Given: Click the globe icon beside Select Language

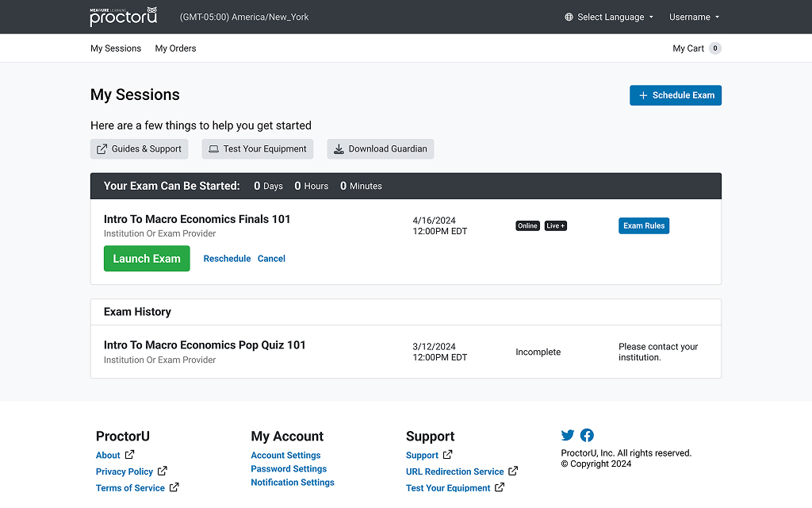Looking at the screenshot, I should 569,17.
